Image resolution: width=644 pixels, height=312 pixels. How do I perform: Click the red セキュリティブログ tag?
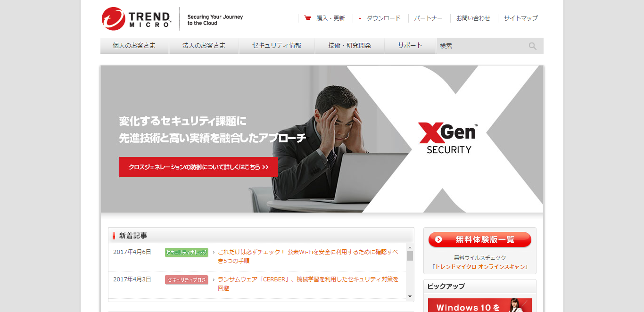[187, 280]
